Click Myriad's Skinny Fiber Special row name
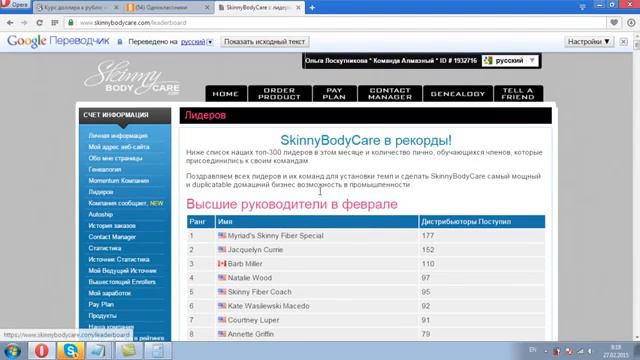The height and width of the screenshot is (360, 640). (x=276, y=236)
